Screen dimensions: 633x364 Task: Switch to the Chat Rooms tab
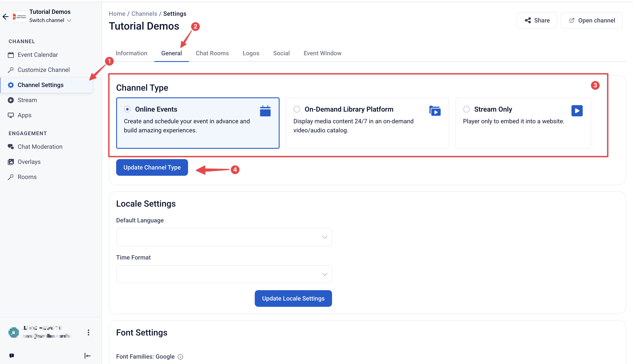pos(212,53)
